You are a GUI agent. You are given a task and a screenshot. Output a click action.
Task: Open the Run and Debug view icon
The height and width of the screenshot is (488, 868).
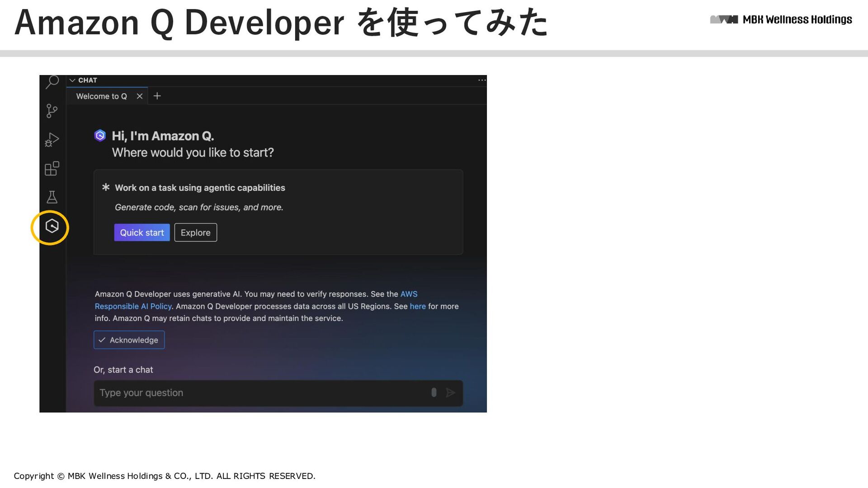pyautogui.click(x=52, y=140)
